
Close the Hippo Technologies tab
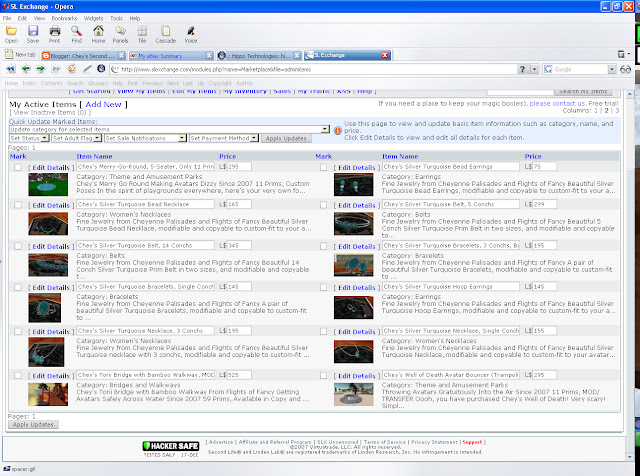click(297, 56)
